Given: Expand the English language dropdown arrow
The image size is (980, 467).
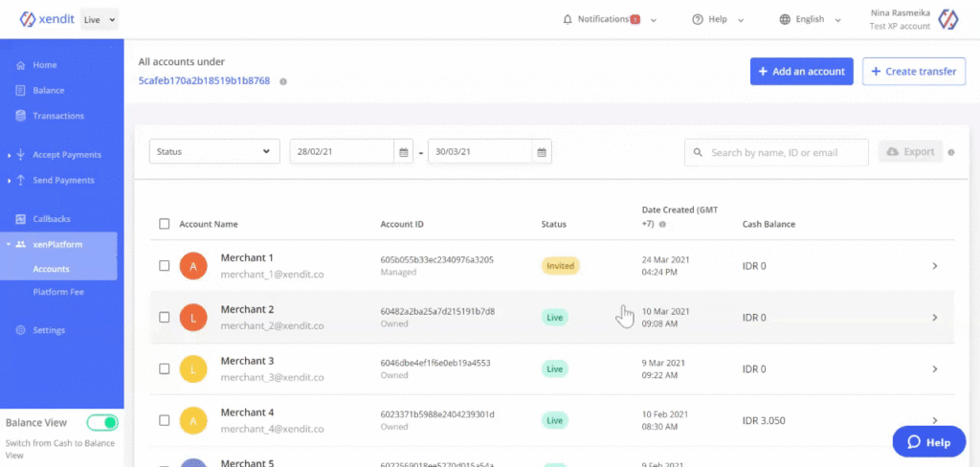Looking at the screenshot, I should point(837,20).
